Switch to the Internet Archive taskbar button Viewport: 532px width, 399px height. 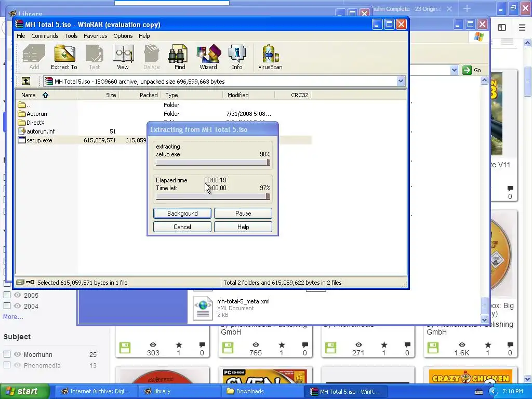(96, 391)
